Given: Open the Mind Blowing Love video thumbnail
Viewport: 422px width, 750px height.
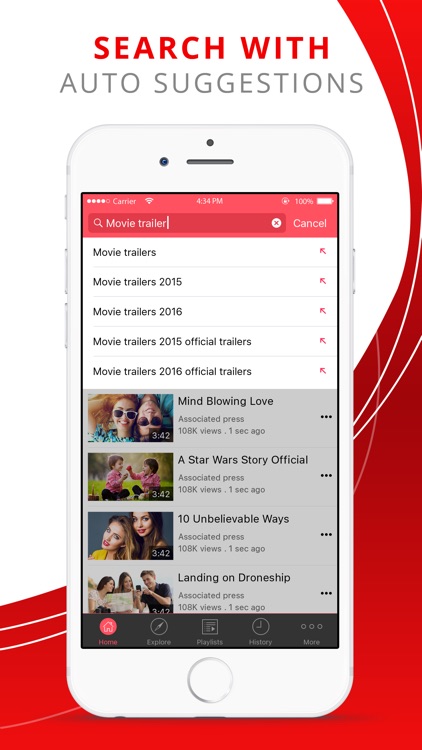Looking at the screenshot, I should (x=131, y=418).
